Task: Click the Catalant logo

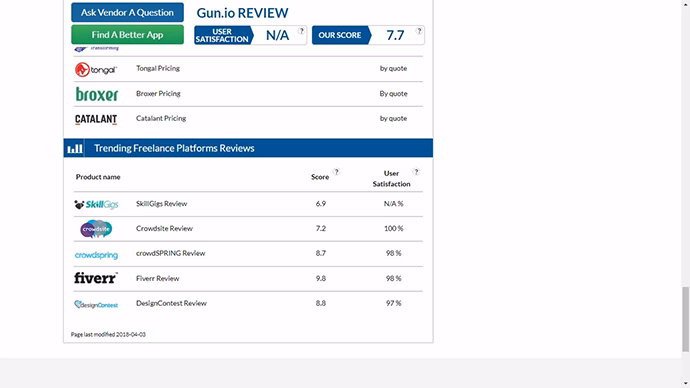Action: click(x=96, y=119)
